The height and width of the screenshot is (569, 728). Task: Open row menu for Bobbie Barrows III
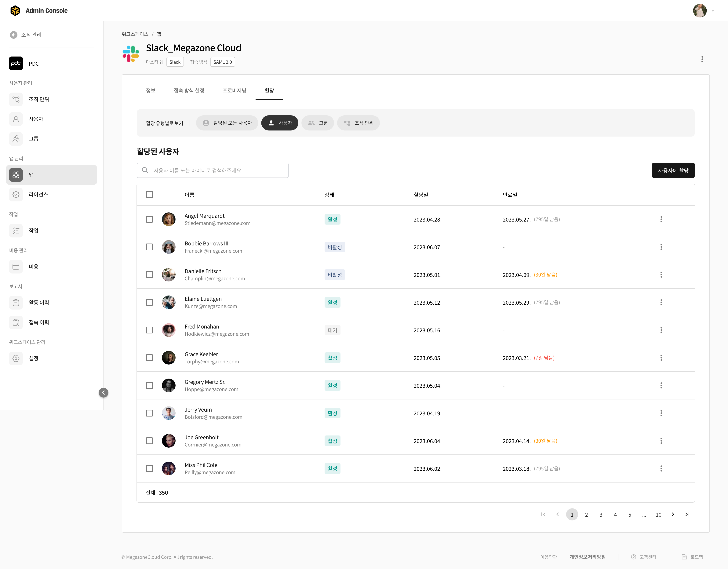click(661, 247)
